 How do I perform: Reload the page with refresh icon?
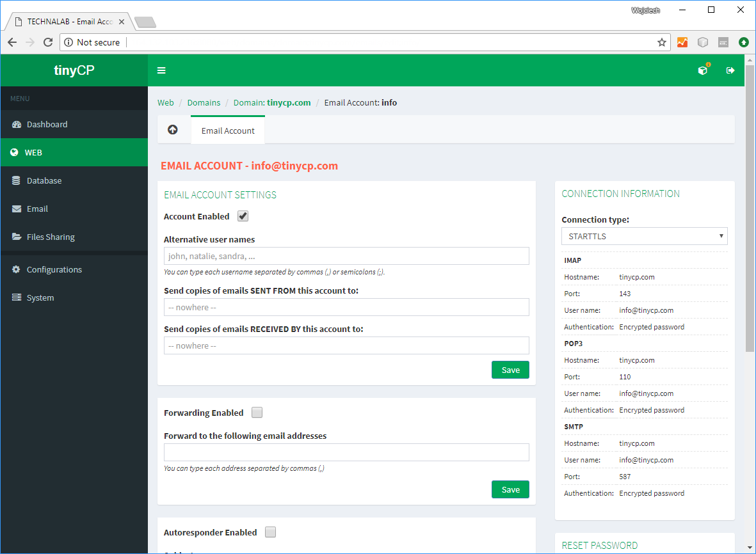(x=48, y=42)
